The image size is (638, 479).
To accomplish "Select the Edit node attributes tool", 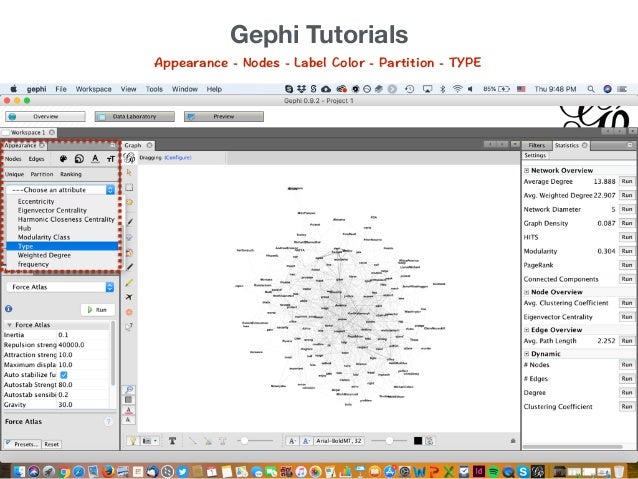I will 129,327.
